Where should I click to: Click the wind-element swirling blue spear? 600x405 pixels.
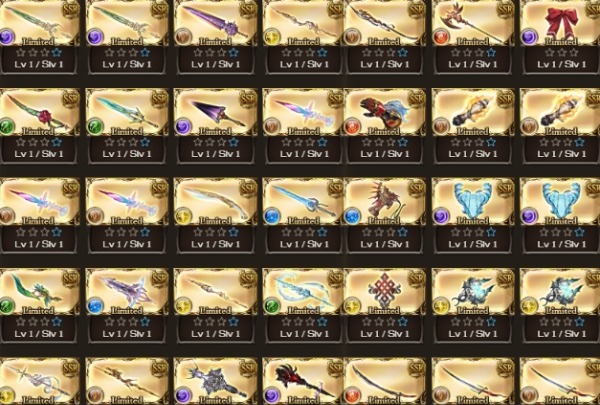(303, 291)
